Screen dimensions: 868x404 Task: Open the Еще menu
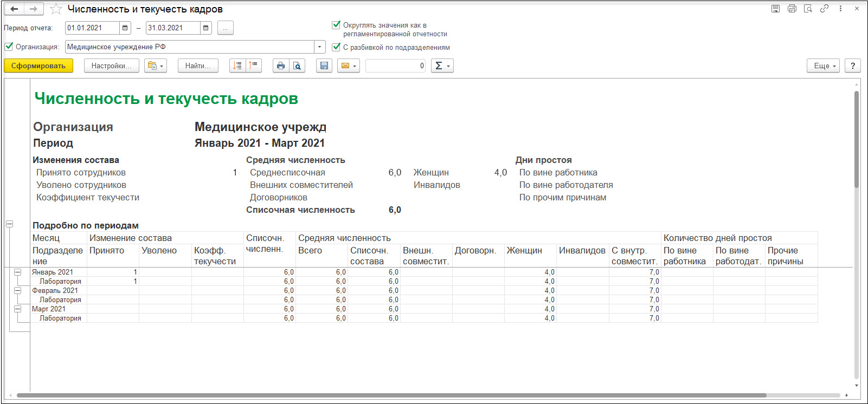pos(823,66)
